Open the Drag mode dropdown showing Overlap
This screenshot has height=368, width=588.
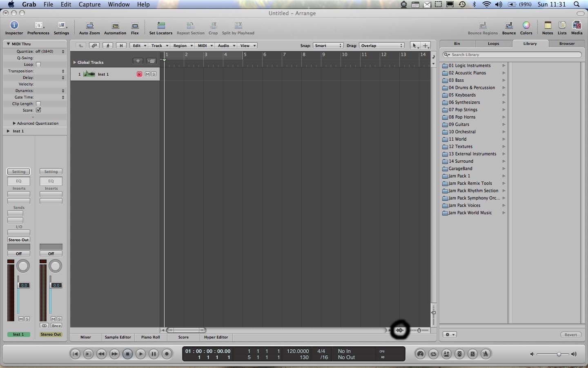[382, 46]
